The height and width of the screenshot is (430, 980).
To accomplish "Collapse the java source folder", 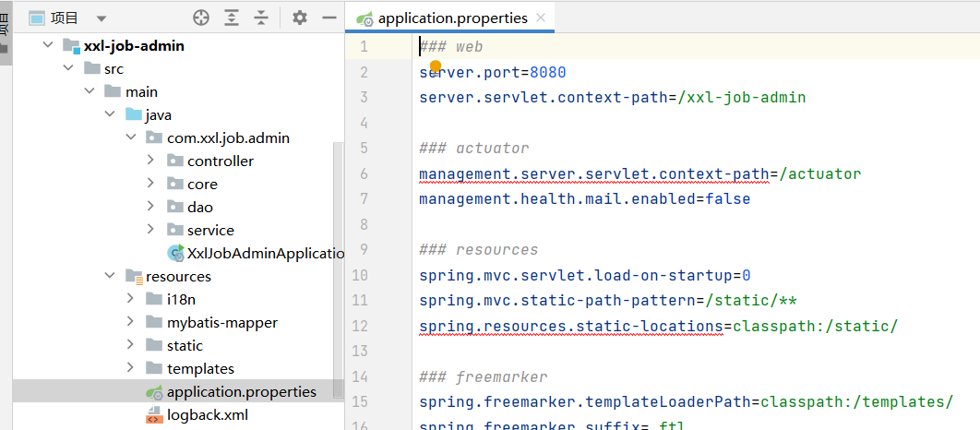I will point(110,115).
